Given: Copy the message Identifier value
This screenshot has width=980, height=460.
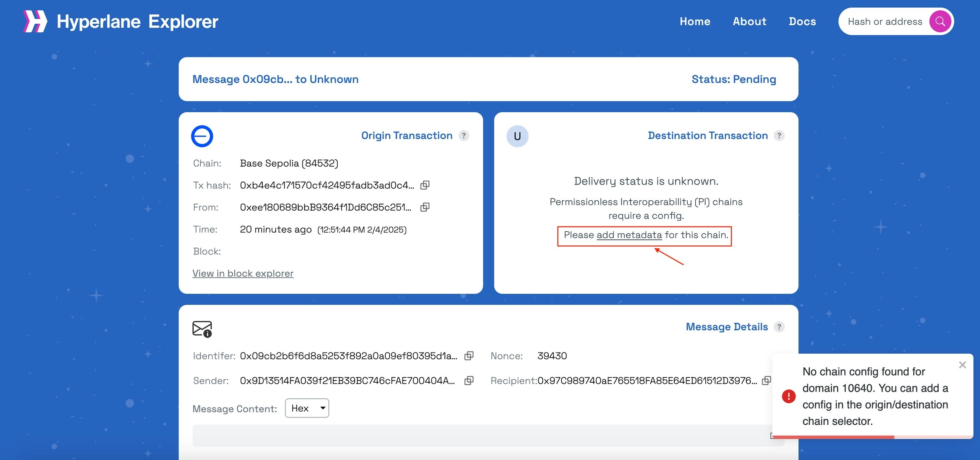Looking at the screenshot, I should click(469, 356).
